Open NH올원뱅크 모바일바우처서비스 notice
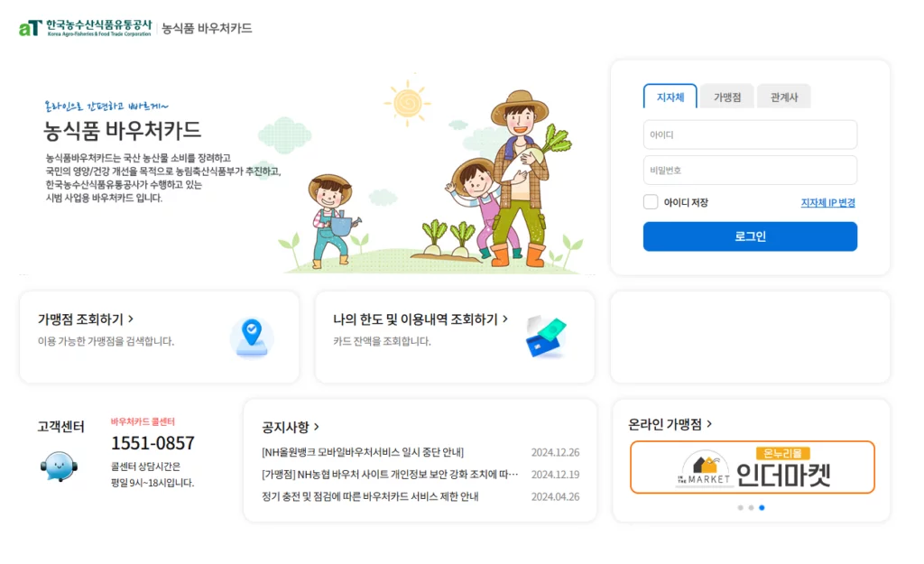The height and width of the screenshot is (564, 924). click(363, 452)
